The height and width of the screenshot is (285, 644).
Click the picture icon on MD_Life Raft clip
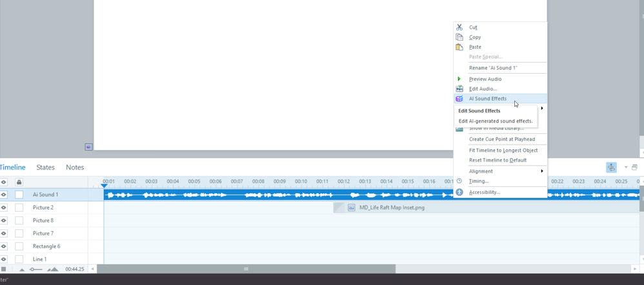[x=351, y=207]
